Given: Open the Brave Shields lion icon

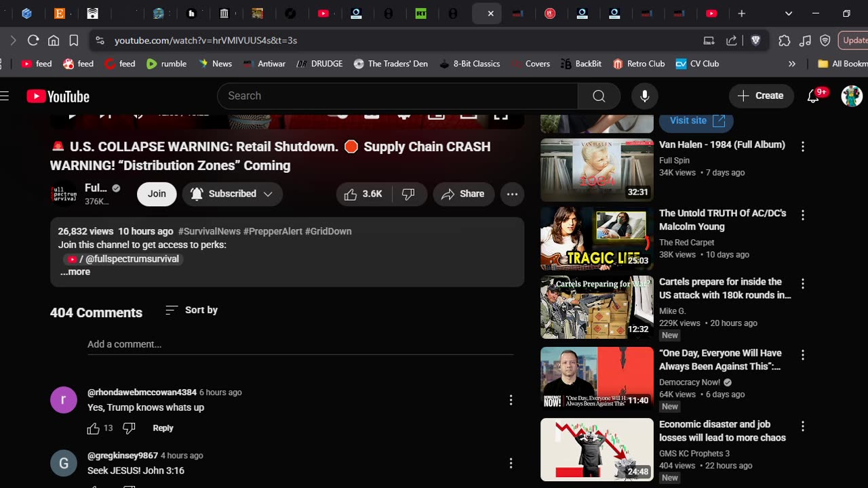Looking at the screenshot, I should click(756, 41).
